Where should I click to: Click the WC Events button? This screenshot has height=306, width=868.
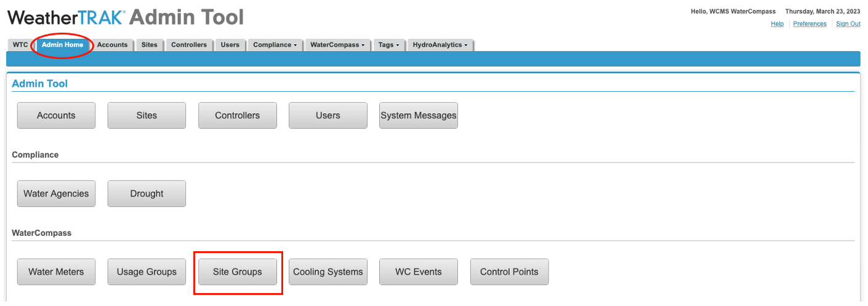tap(419, 272)
